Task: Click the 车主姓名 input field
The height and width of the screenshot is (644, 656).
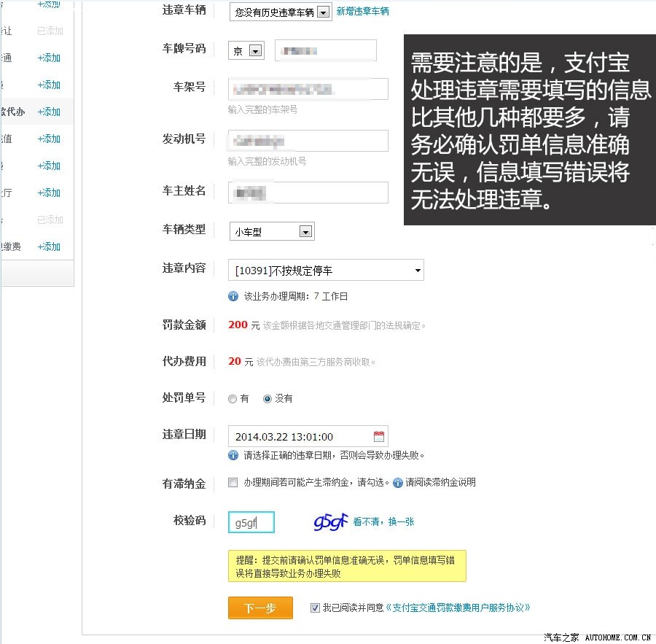Action: tap(308, 193)
